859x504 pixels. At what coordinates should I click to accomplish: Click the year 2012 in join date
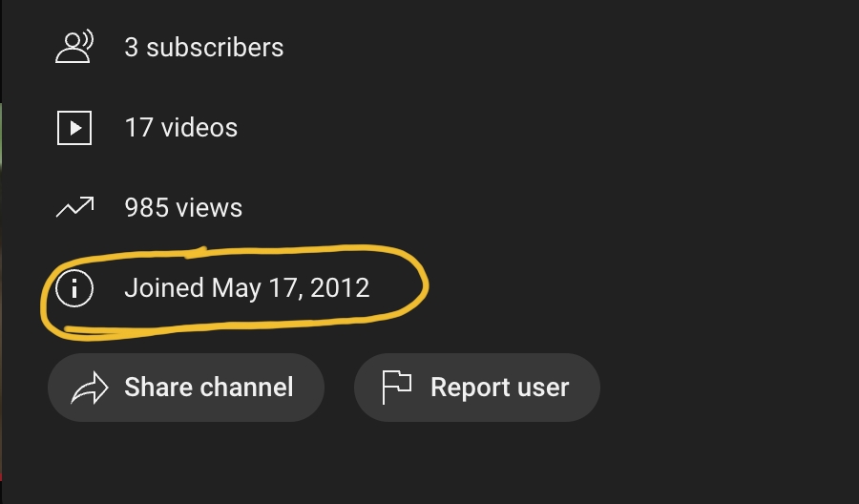(340, 288)
